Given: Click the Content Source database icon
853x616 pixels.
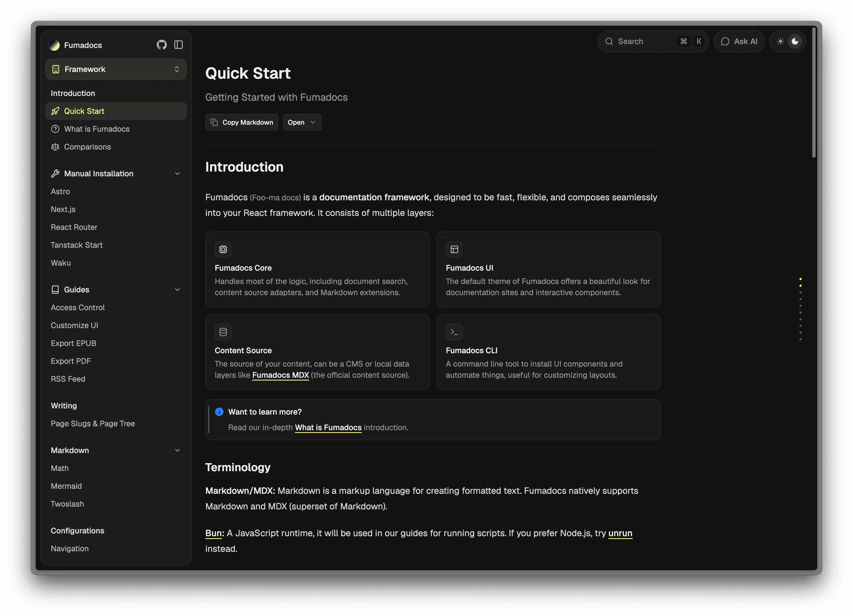Looking at the screenshot, I should coord(223,332).
